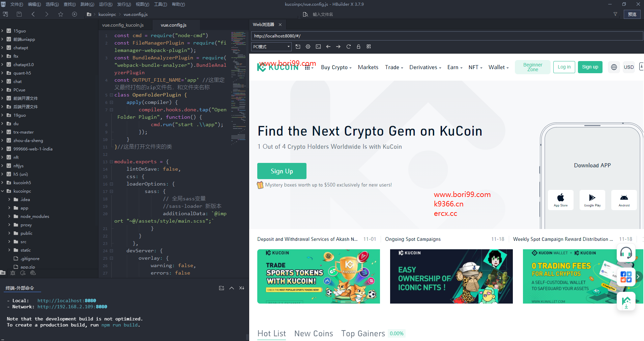644x341 pixels.
Task: Fold module.exports block at line 13
Action: point(111,162)
